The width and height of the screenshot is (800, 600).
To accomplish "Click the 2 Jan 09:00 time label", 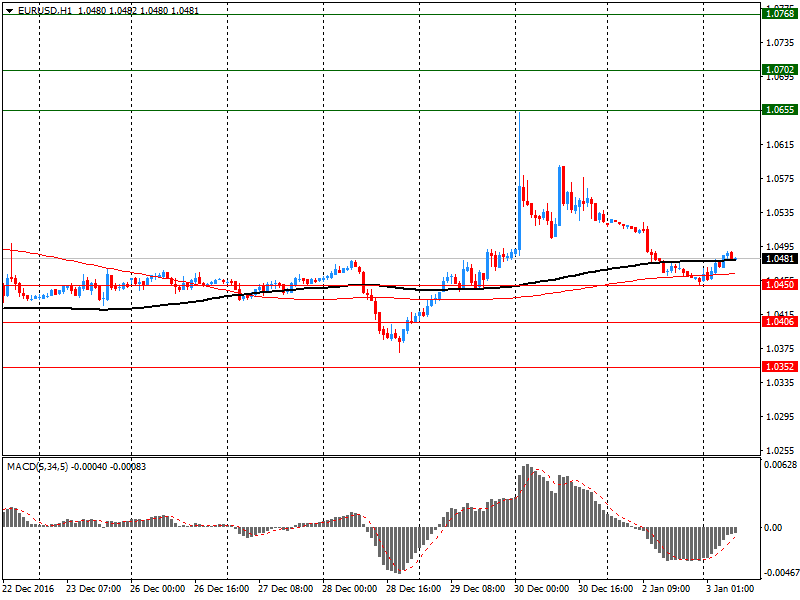I will pos(666,589).
